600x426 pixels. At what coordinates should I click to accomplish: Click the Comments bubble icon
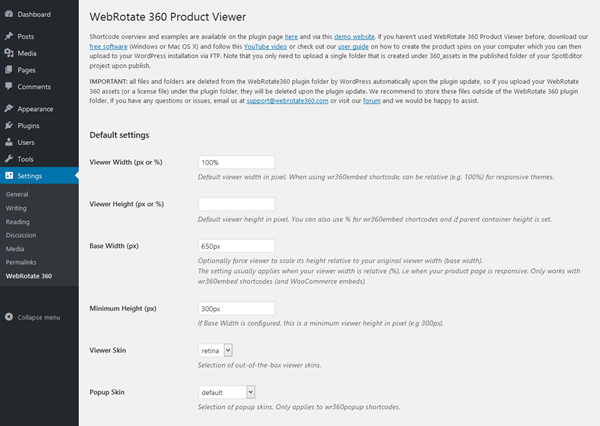9,87
